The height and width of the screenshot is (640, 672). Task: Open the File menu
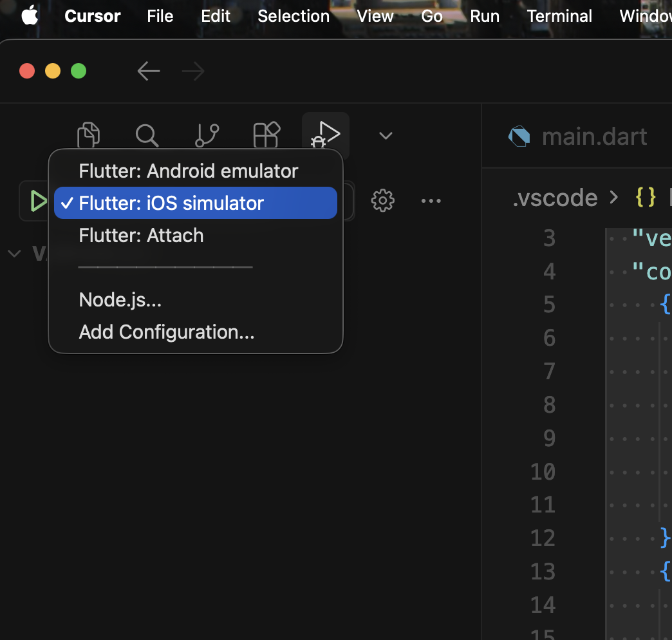(160, 16)
